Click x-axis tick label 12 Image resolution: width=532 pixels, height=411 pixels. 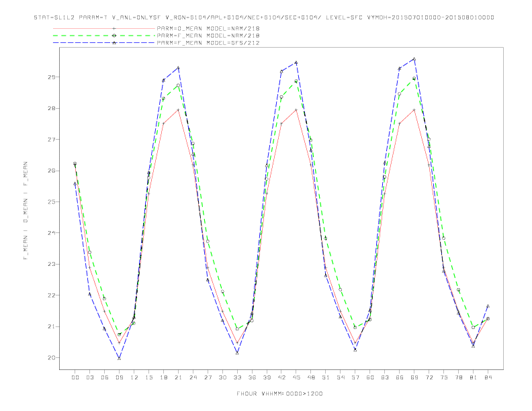[x=134, y=377]
